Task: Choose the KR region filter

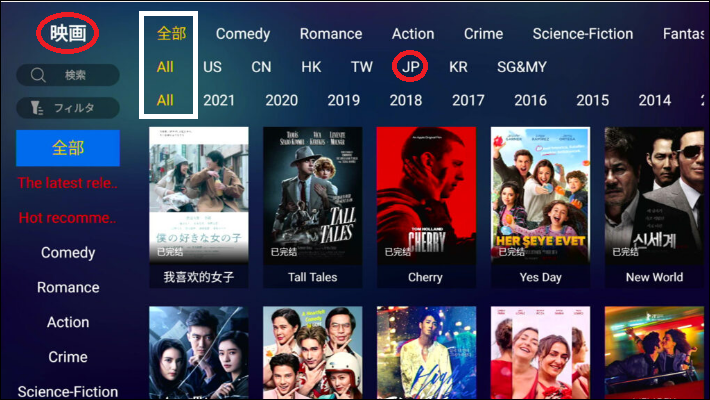Action: click(x=458, y=67)
